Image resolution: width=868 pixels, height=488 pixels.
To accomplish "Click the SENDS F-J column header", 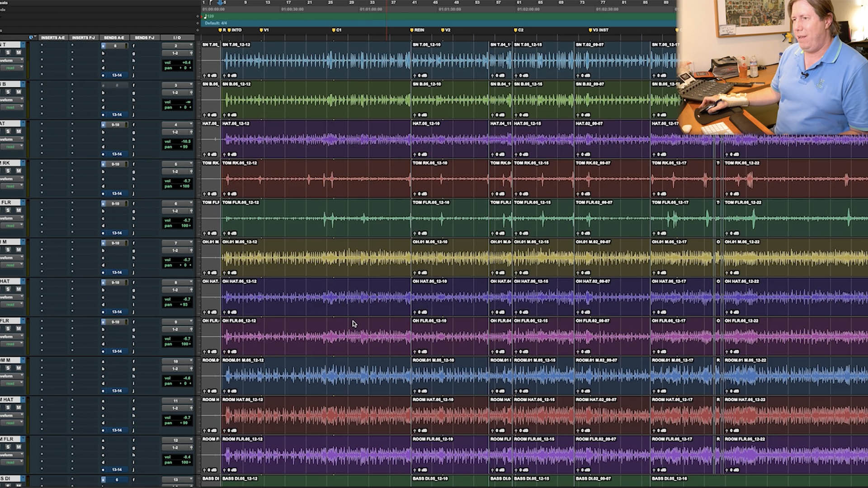I will point(144,38).
